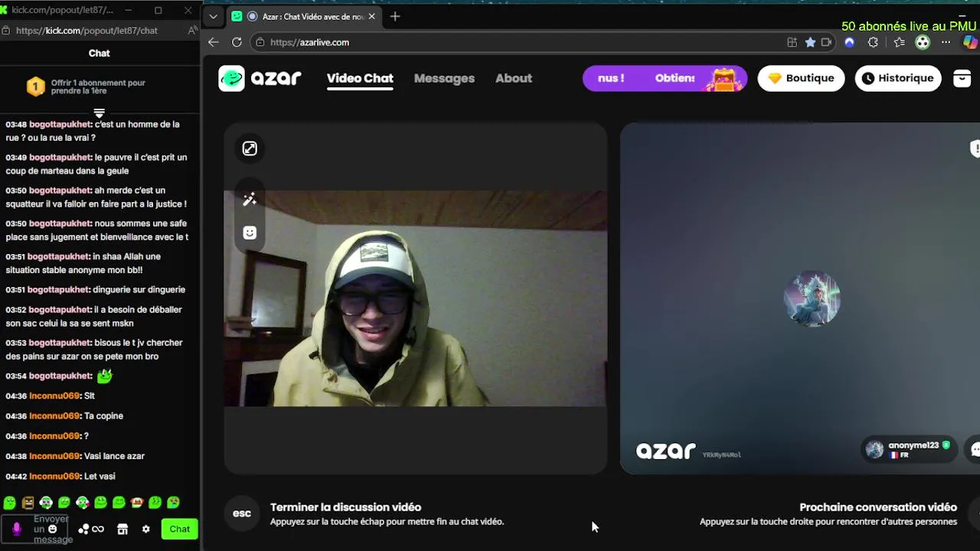Open the archive box icon beside Historique

coord(962,78)
